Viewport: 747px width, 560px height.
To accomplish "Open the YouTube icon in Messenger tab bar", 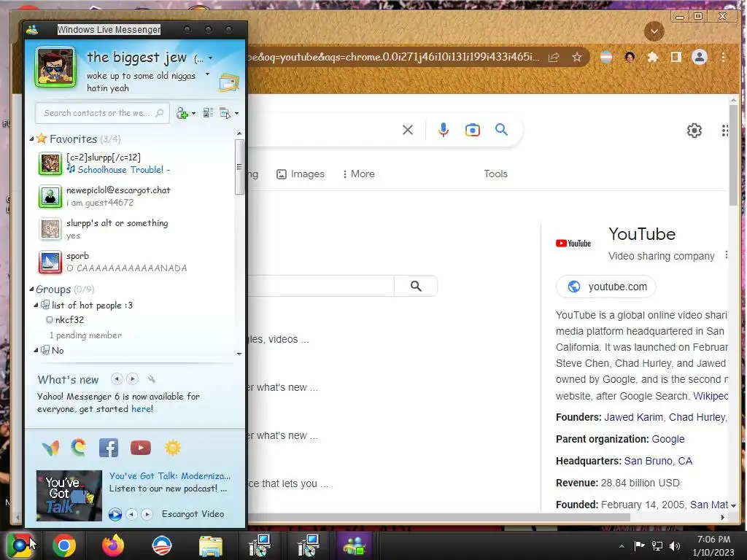I will pos(141,448).
